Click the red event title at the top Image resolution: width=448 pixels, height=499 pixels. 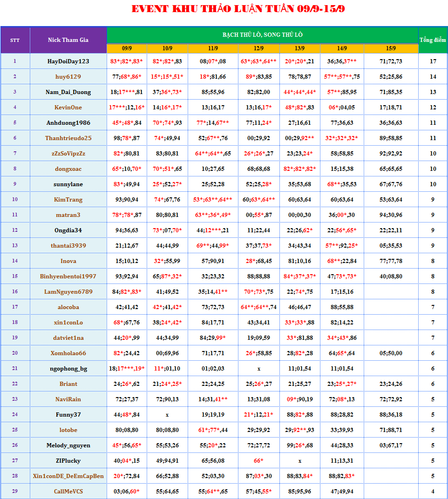click(238, 9)
